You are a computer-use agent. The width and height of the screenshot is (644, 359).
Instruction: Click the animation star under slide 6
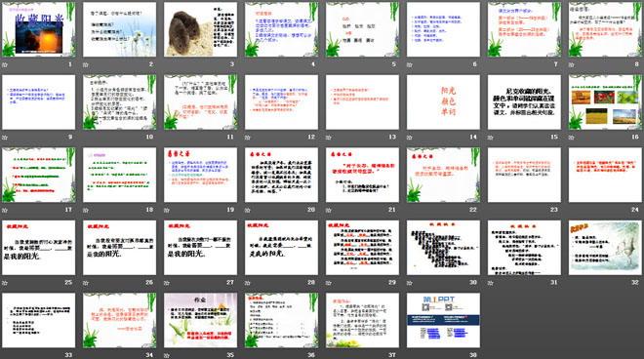coord(409,64)
